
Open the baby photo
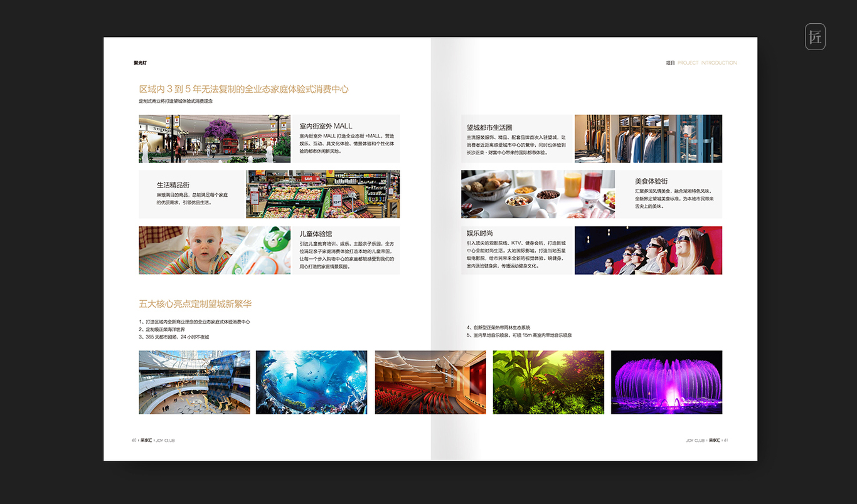pos(215,250)
